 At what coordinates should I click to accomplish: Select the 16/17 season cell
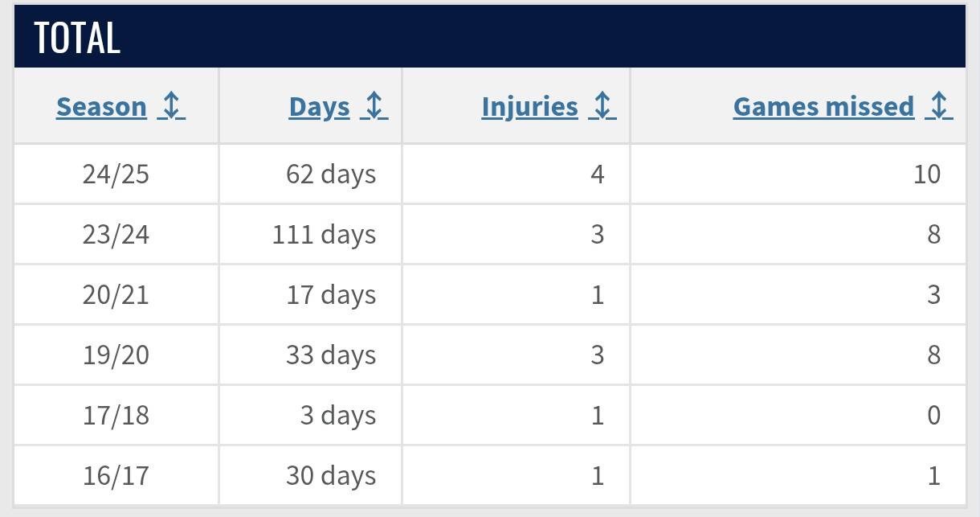pos(116,476)
